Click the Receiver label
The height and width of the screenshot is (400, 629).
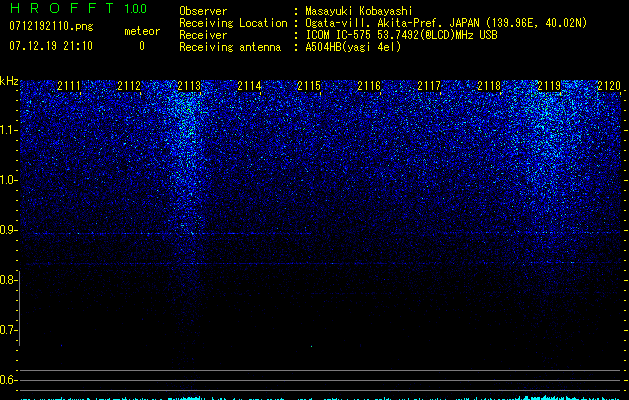tap(203, 35)
